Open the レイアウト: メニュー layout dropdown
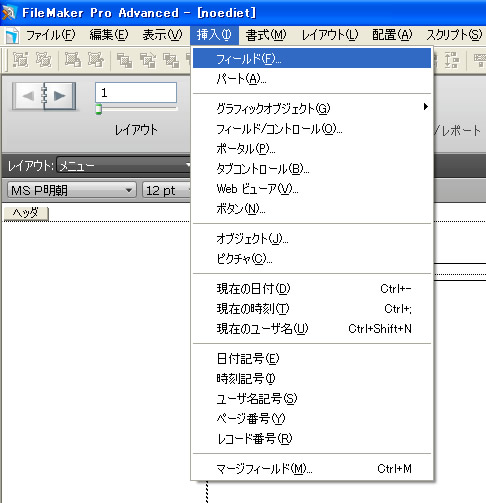 [123, 165]
